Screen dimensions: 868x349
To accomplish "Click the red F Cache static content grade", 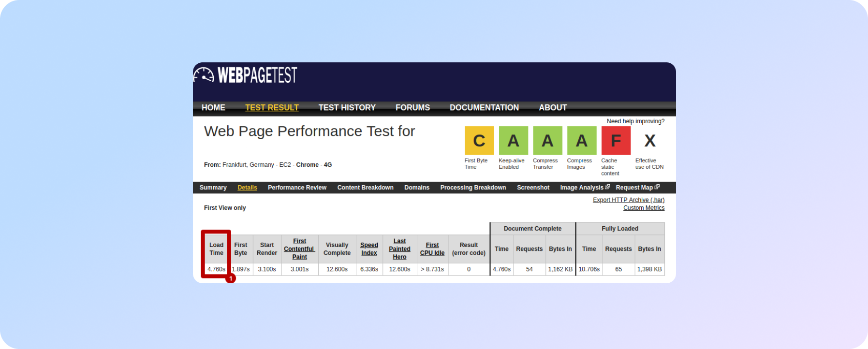I will click(x=616, y=141).
